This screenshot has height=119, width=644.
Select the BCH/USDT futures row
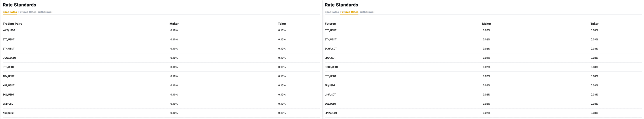coord(331,49)
